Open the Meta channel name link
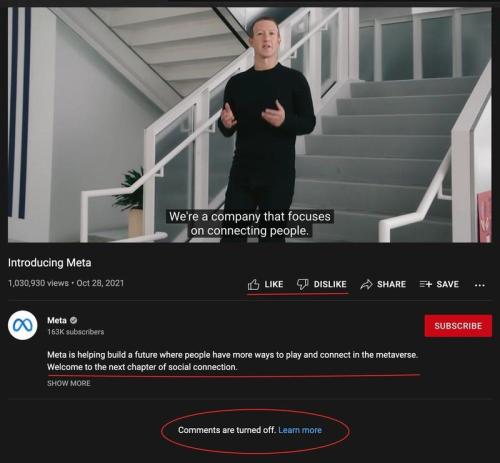Screen dimensions: 500x463 click(57, 320)
